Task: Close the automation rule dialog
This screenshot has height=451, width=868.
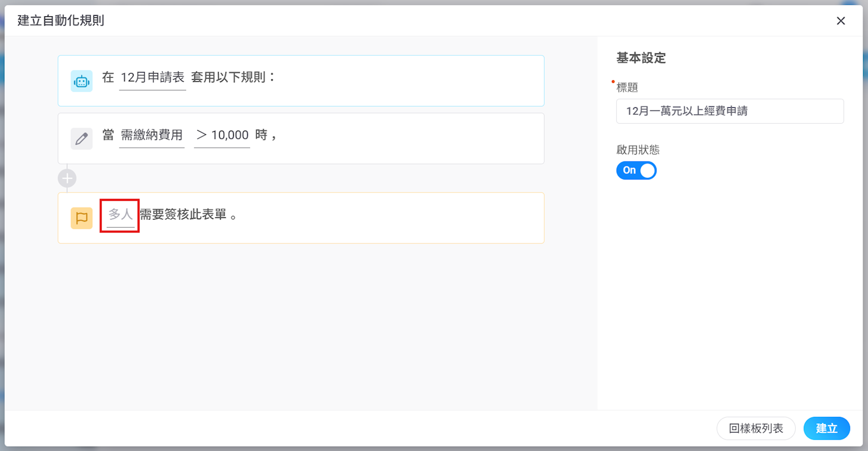Action: pyautogui.click(x=840, y=21)
